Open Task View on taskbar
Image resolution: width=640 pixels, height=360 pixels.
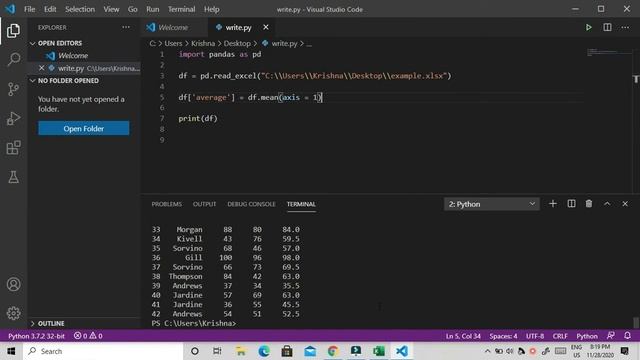217,351
